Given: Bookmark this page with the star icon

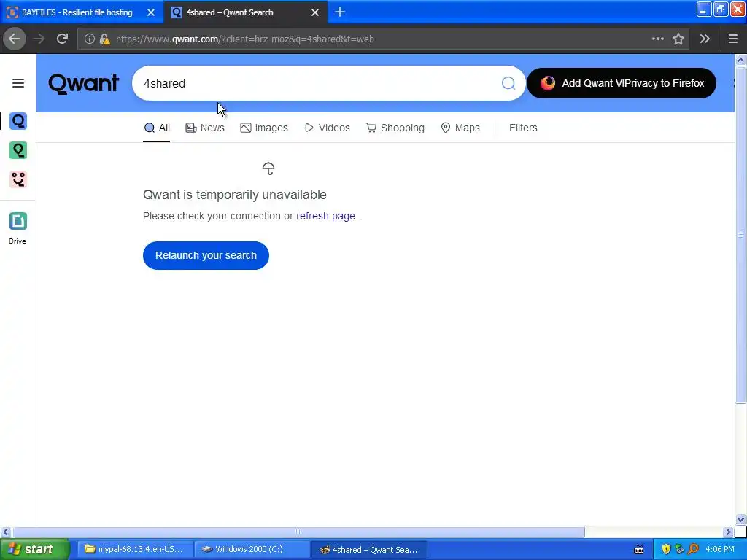Looking at the screenshot, I should point(678,39).
